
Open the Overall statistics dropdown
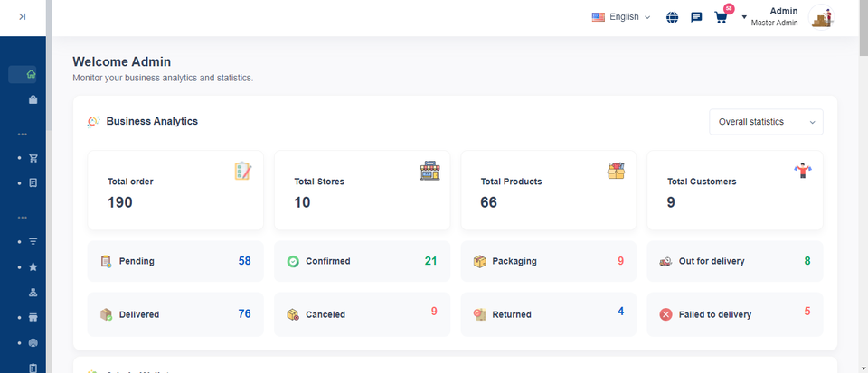tap(766, 122)
